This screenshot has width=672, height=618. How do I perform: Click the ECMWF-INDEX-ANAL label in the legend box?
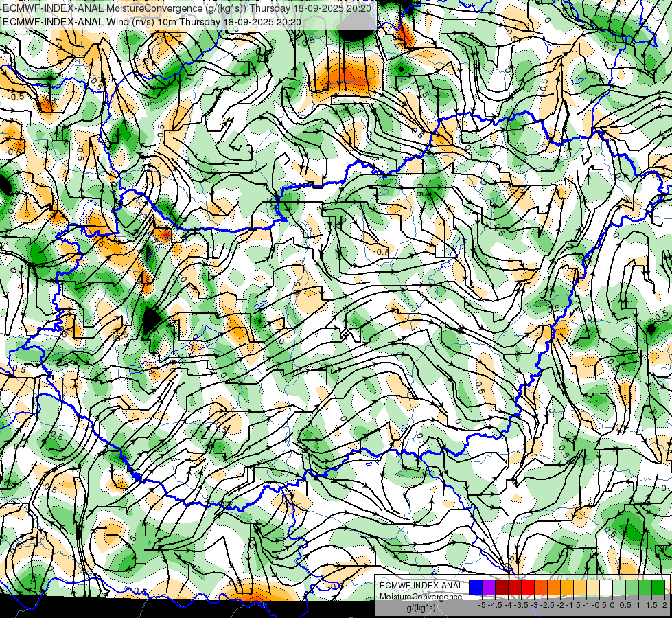[x=421, y=586]
